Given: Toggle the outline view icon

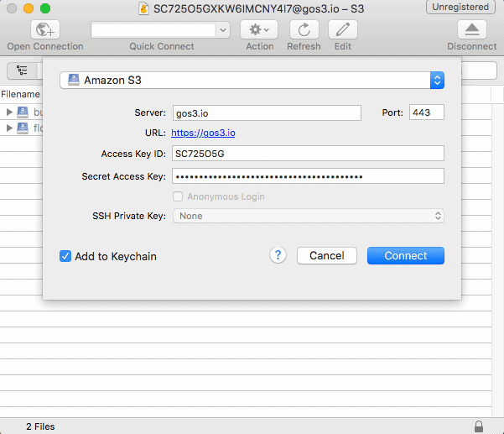Looking at the screenshot, I should 22,71.
